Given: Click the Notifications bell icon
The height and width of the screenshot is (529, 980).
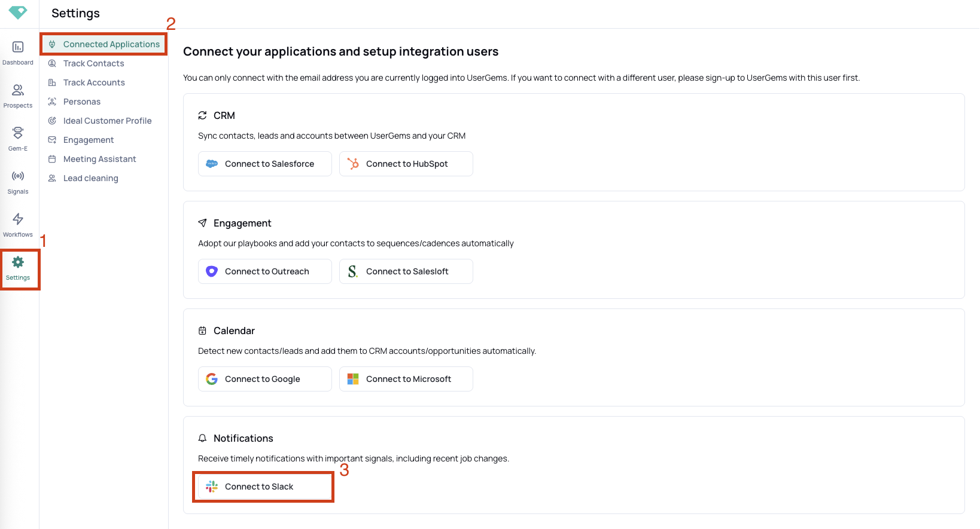Looking at the screenshot, I should (x=202, y=438).
